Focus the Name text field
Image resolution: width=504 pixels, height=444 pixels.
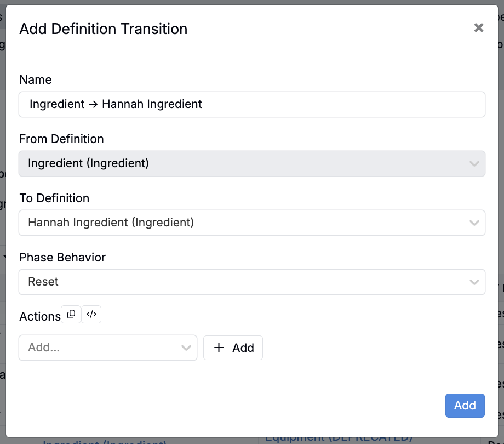click(x=252, y=104)
